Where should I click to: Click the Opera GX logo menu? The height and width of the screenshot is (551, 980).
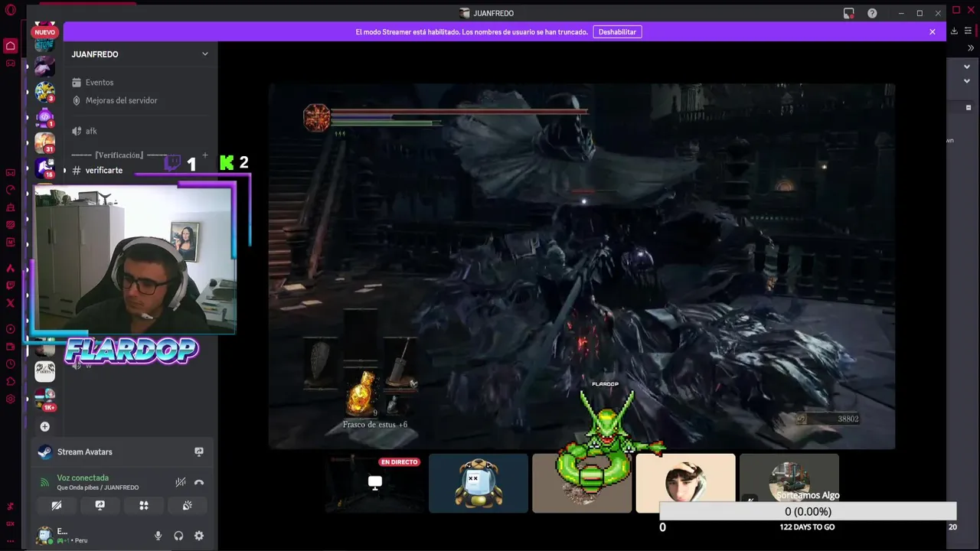(x=9, y=10)
